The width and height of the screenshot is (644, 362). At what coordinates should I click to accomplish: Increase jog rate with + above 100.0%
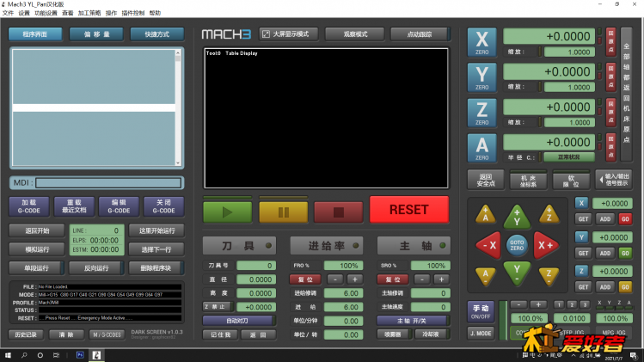538,304
